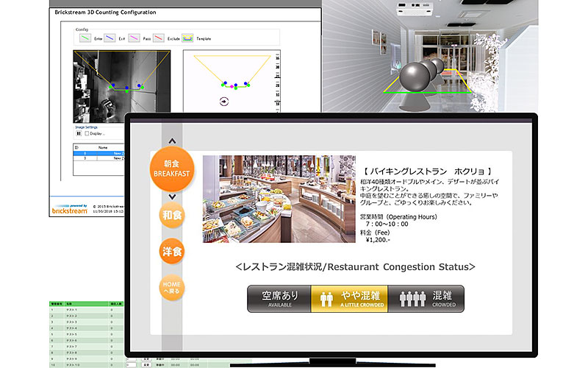Select the やや混雑 A Little Crowded status indicator
The width and height of the screenshot is (588, 368).
click(x=350, y=299)
